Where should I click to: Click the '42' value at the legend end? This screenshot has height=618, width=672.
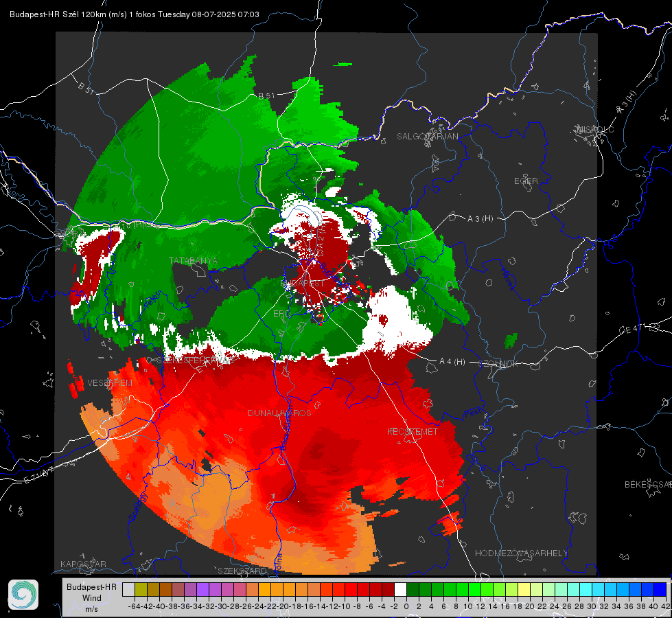pos(664,606)
